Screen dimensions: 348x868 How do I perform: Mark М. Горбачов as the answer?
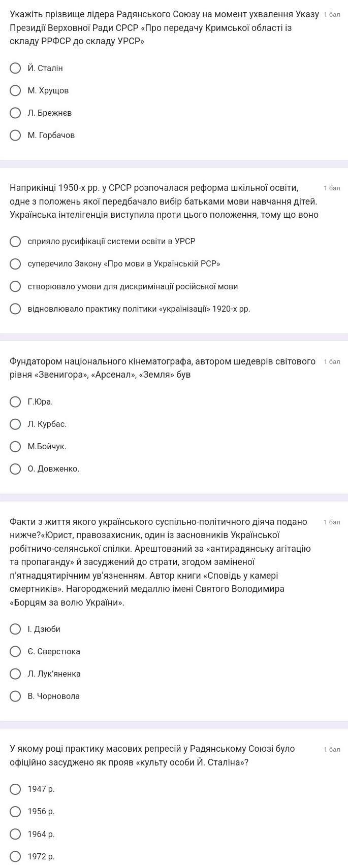[16, 135]
